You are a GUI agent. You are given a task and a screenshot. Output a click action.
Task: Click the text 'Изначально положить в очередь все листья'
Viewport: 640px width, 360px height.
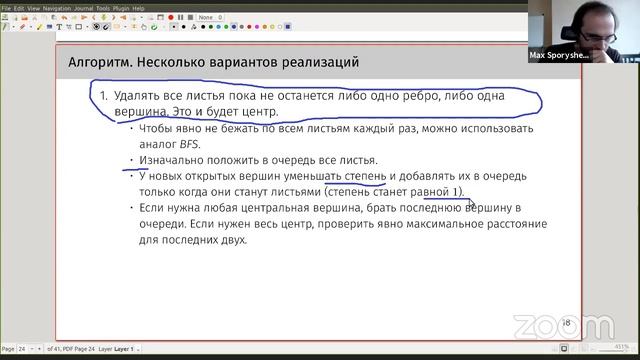(258, 160)
